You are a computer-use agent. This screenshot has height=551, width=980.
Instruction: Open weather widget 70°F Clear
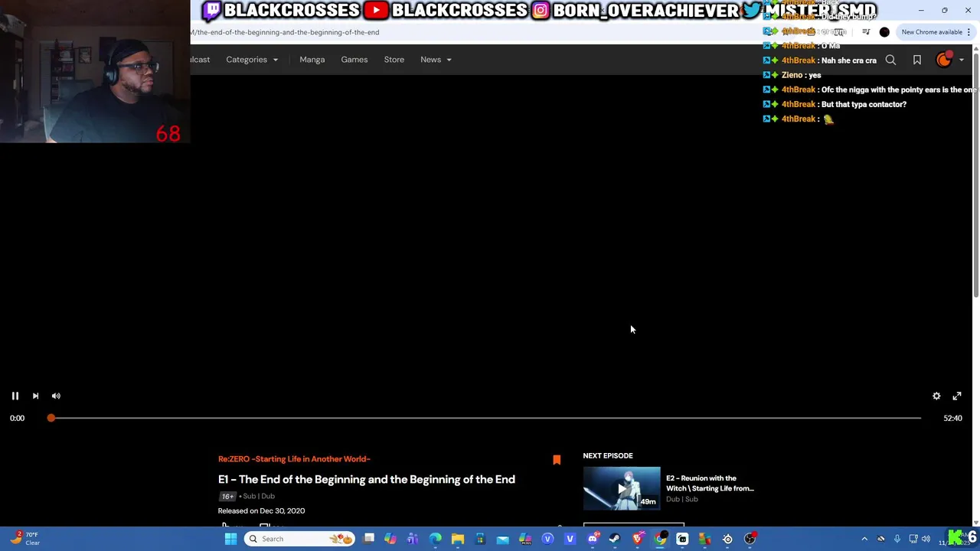23,539
